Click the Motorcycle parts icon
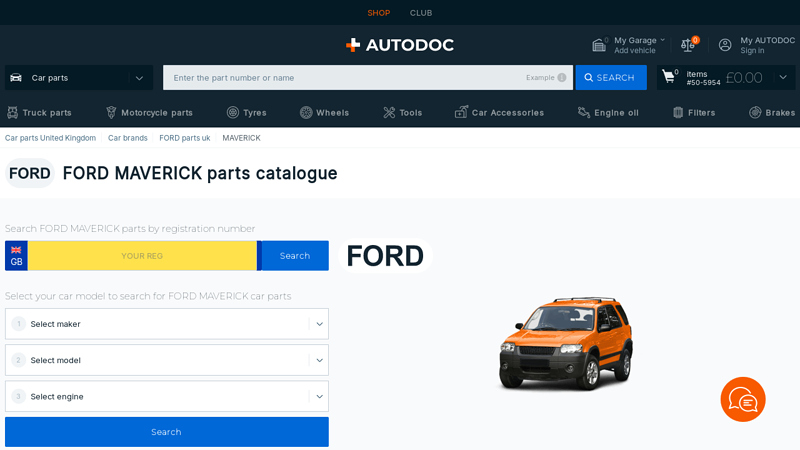Viewport: 800px width, 450px height. (111, 112)
